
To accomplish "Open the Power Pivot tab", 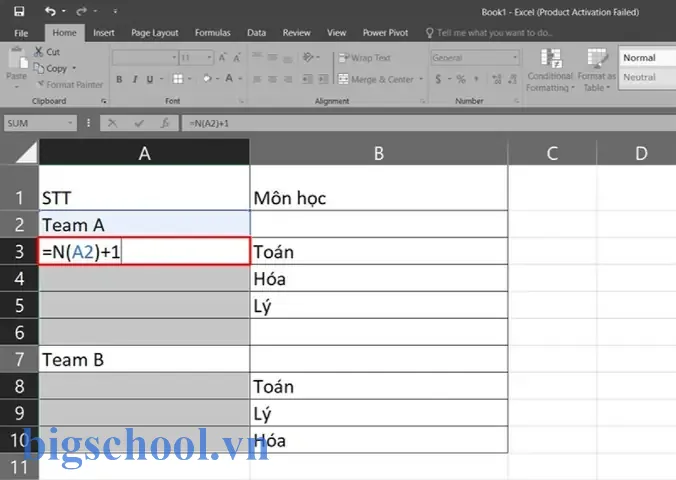I will [x=385, y=33].
